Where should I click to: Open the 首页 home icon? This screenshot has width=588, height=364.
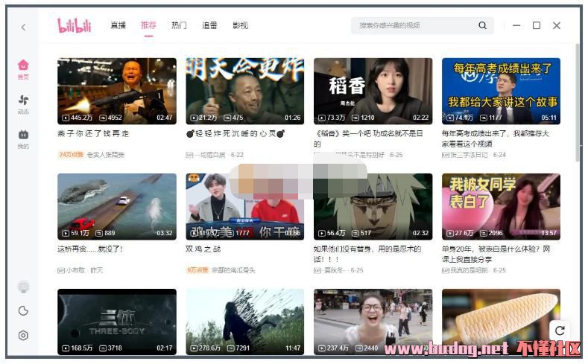tap(23, 68)
